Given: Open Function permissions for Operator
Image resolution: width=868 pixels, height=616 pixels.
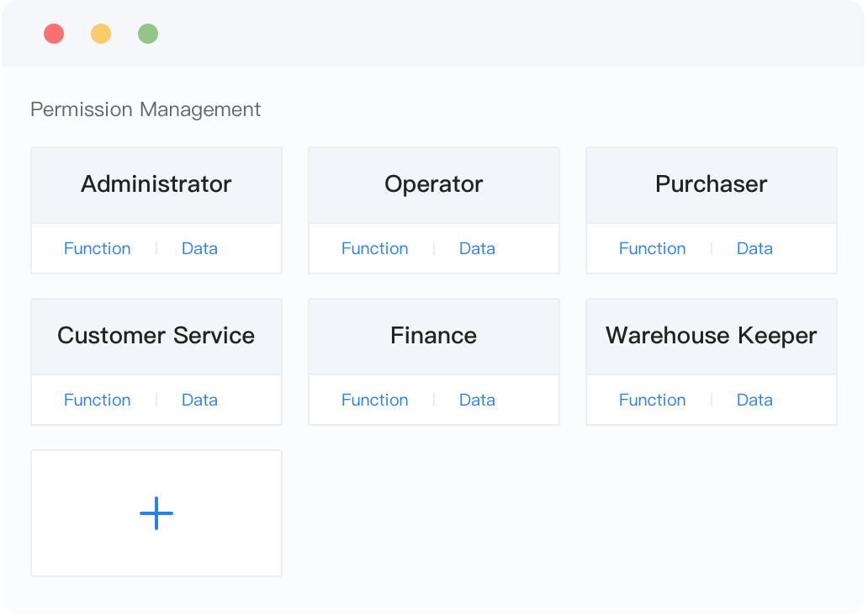Looking at the screenshot, I should coord(375,248).
